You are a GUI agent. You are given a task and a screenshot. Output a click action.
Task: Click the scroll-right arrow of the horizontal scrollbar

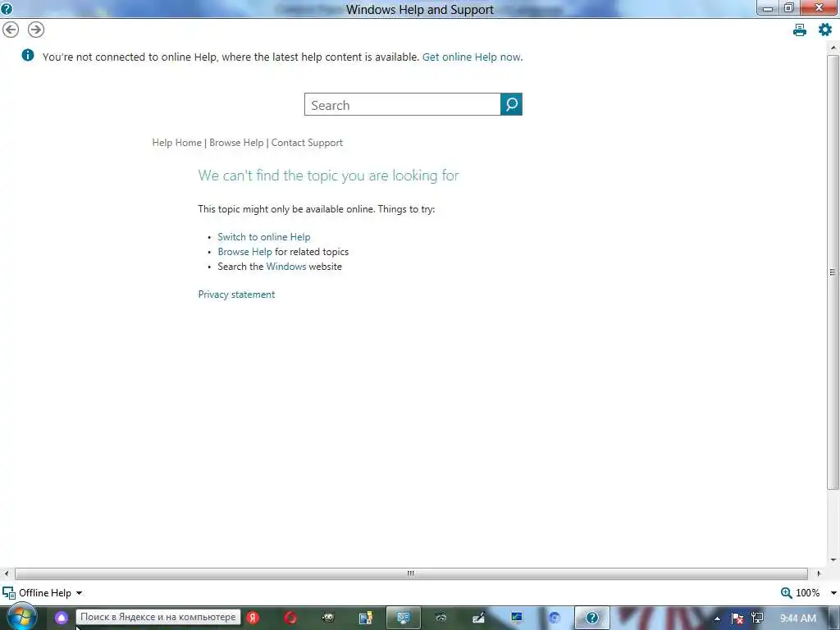click(x=819, y=573)
